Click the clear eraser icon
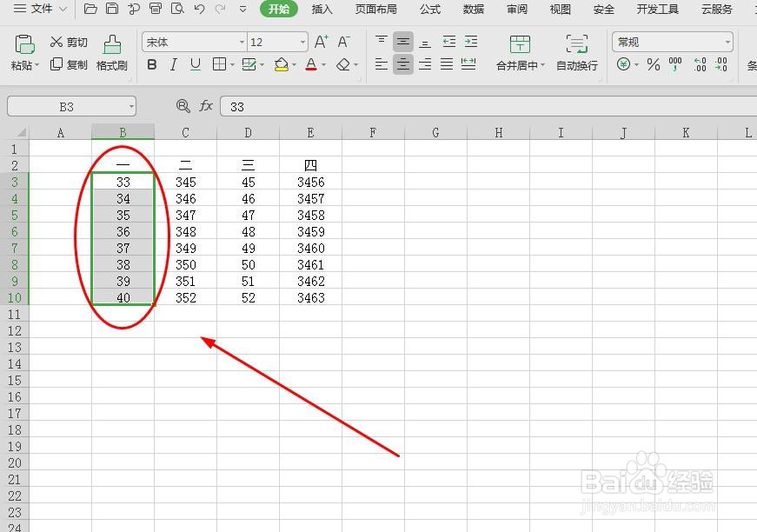The height and width of the screenshot is (532, 757). point(343,64)
